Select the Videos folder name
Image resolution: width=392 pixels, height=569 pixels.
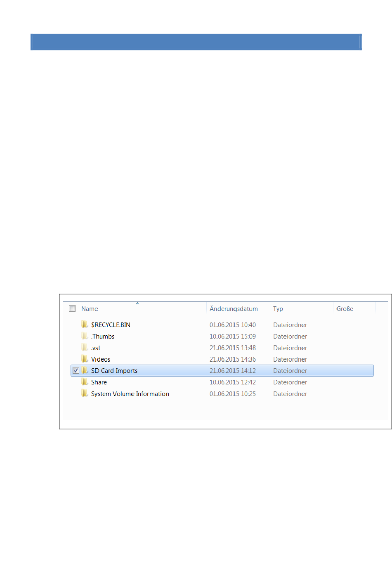pyautogui.click(x=101, y=359)
